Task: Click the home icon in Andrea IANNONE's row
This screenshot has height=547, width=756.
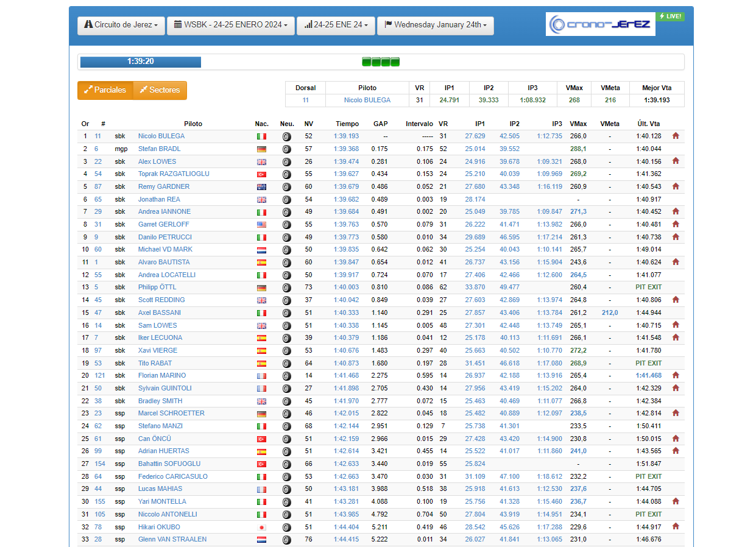Action: [x=675, y=211]
